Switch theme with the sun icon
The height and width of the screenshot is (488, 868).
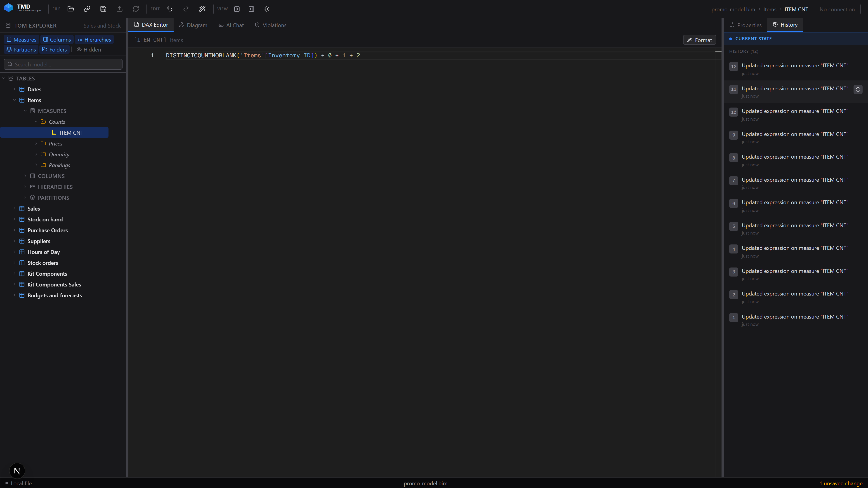coord(267,9)
